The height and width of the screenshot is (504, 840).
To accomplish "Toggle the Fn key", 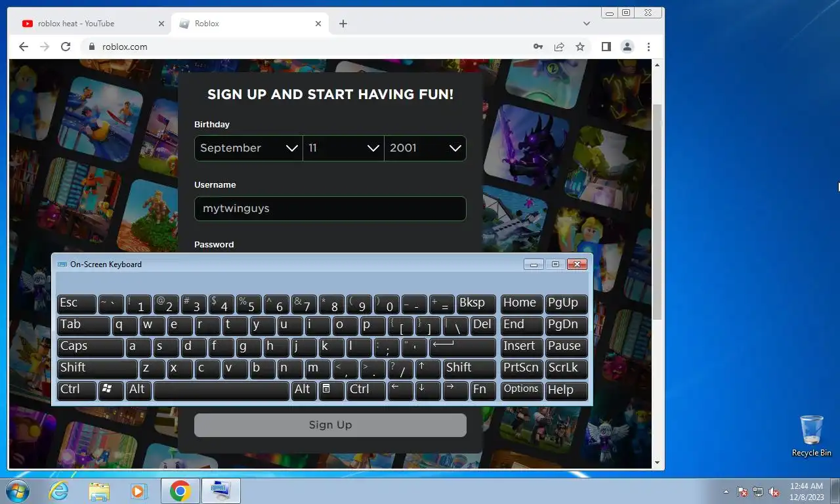I will [x=483, y=390].
